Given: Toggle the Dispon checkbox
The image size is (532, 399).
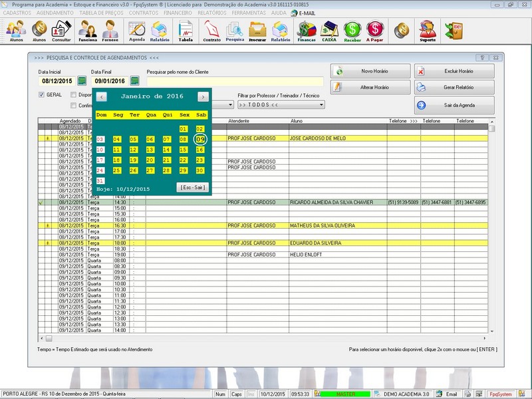Looking at the screenshot, I should (x=73, y=94).
